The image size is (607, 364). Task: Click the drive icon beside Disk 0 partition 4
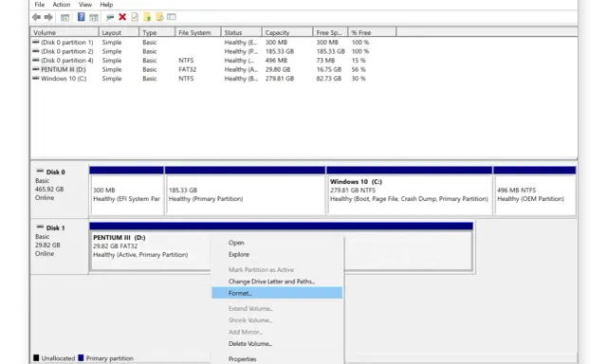[x=36, y=60]
